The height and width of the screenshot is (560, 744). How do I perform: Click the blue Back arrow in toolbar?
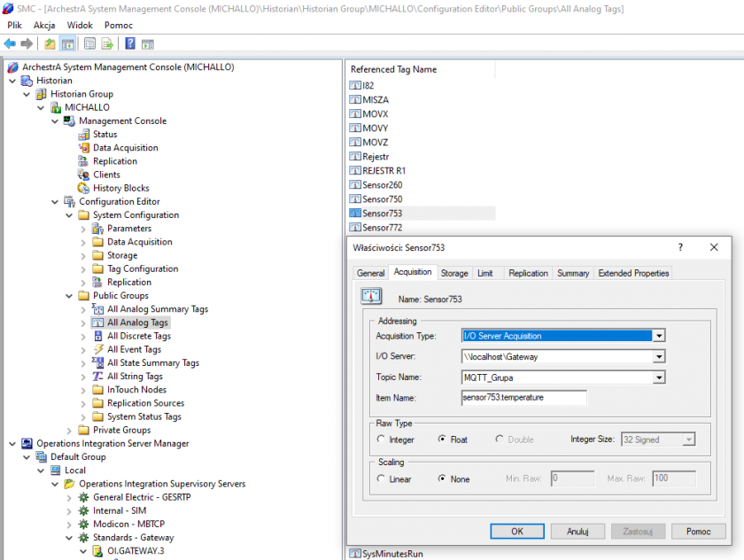[x=10, y=43]
